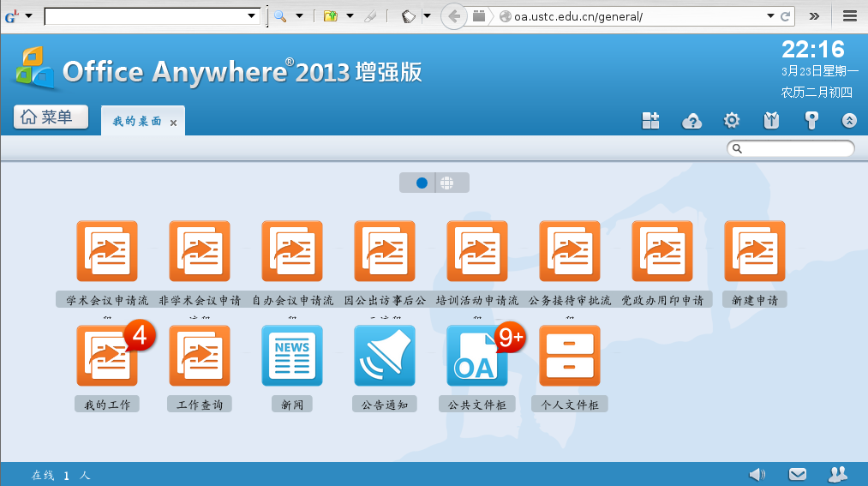Launch the 公务接待审批流程 icon
The height and width of the screenshot is (486, 868).
click(570, 251)
